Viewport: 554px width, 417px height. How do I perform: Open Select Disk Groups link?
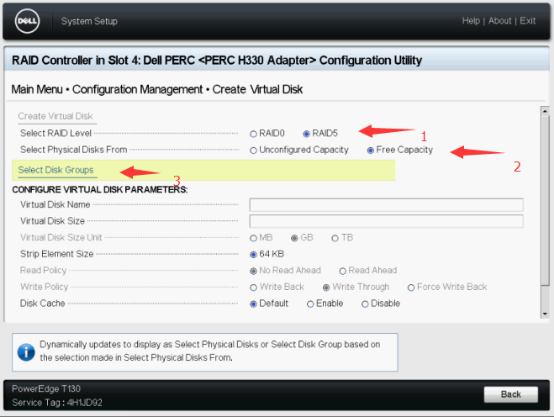(x=56, y=170)
